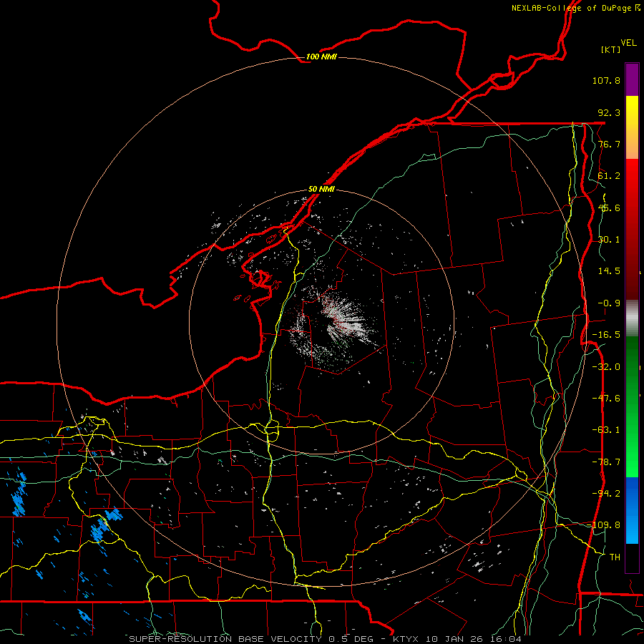Pick the green segment of the color bar
This screenshot has width=644, height=644.
click(x=632, y=406)
